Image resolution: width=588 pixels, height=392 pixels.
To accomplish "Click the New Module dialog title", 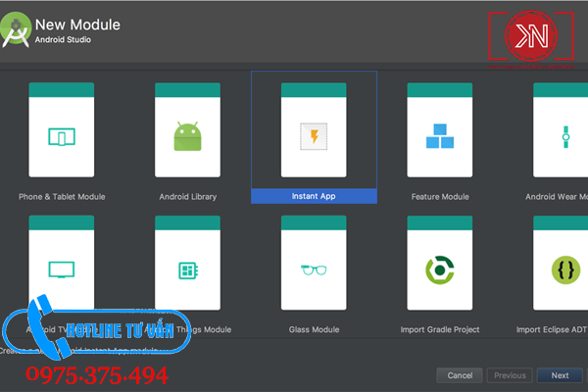I will [77, 24].
